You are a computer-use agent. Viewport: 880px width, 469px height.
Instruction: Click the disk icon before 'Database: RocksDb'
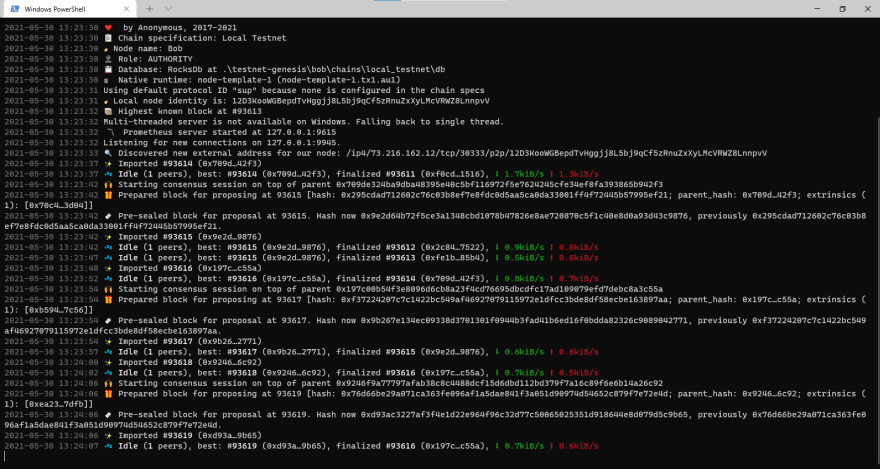108,70
